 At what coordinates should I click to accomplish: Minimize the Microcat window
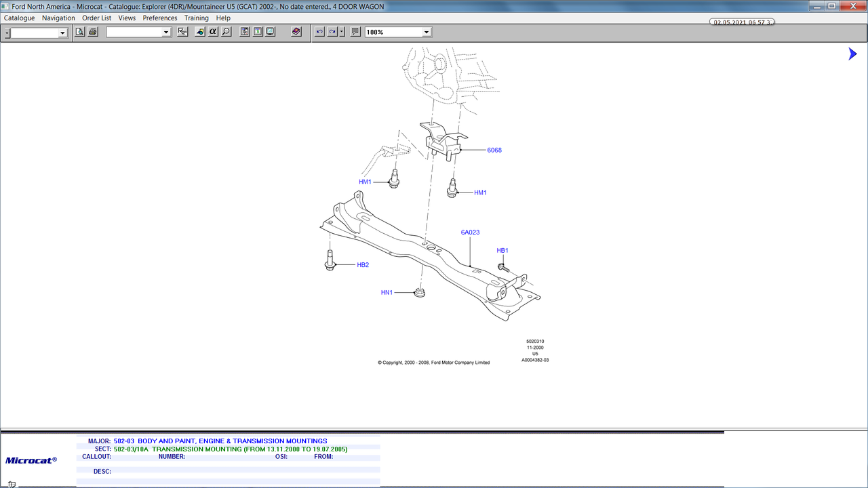[x=818, y=5]
